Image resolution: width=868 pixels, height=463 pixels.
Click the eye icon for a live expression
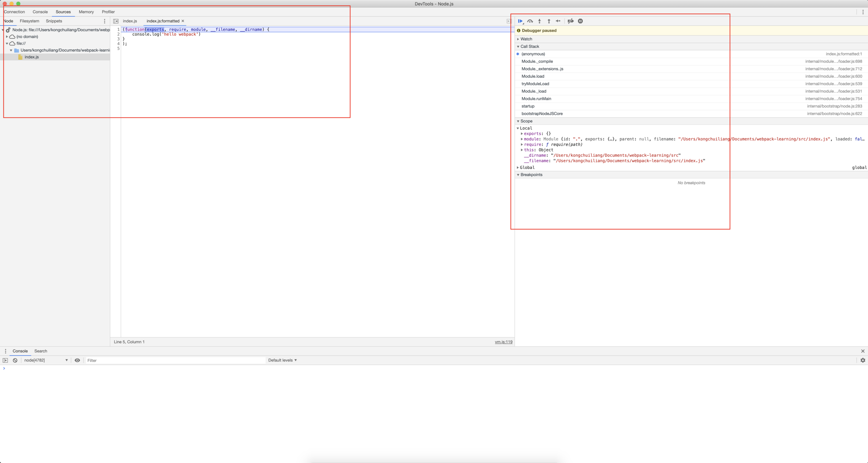point(77,360)
